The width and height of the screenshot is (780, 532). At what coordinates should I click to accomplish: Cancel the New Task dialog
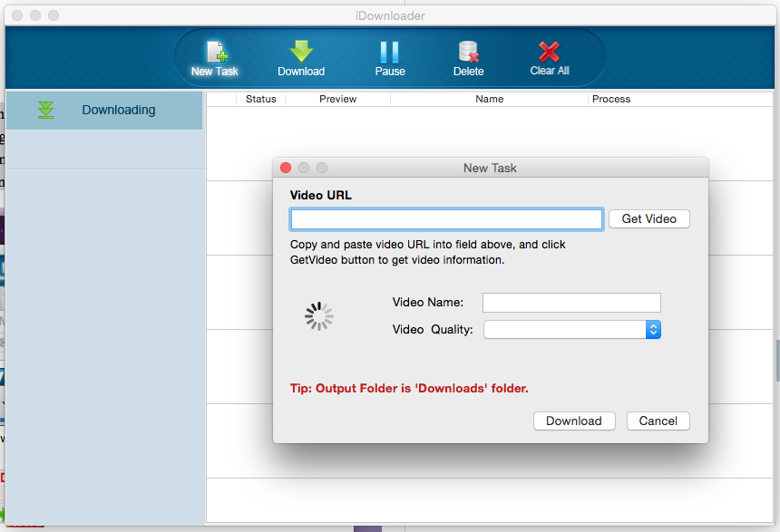coord(658,421)
